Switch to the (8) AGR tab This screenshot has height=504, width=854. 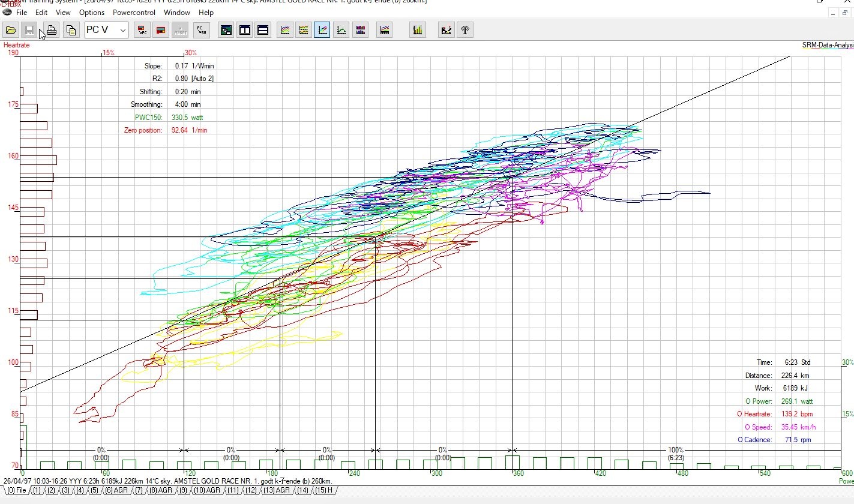pyautogui.click(x=161, y=490)
